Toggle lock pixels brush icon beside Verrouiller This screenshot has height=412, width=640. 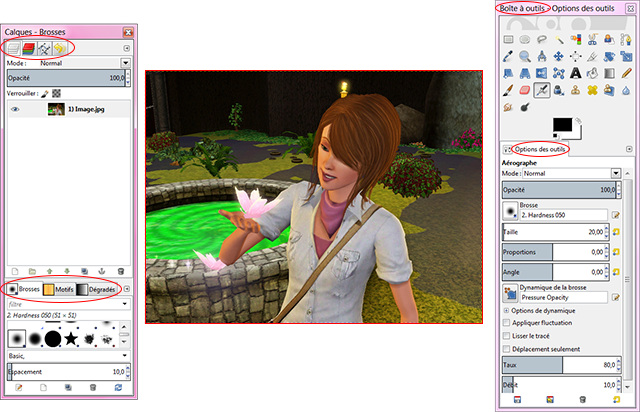pos(45,94)
